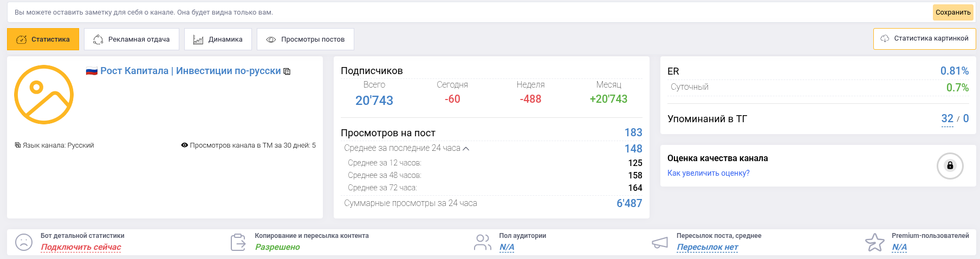The height and width of the screenshot is (259, 980).
Task: Open the 'Динамика' tab
Action: point(218,39)
